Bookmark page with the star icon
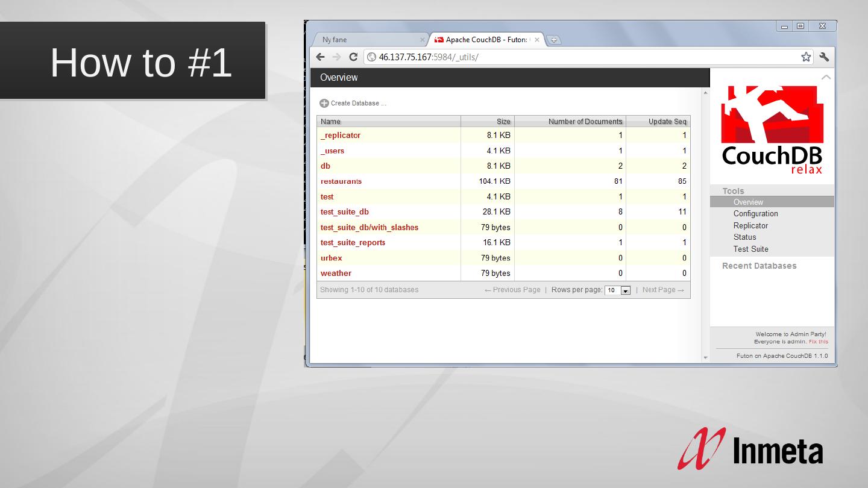This screenshot has width=868, height=488. coord(806,57)
